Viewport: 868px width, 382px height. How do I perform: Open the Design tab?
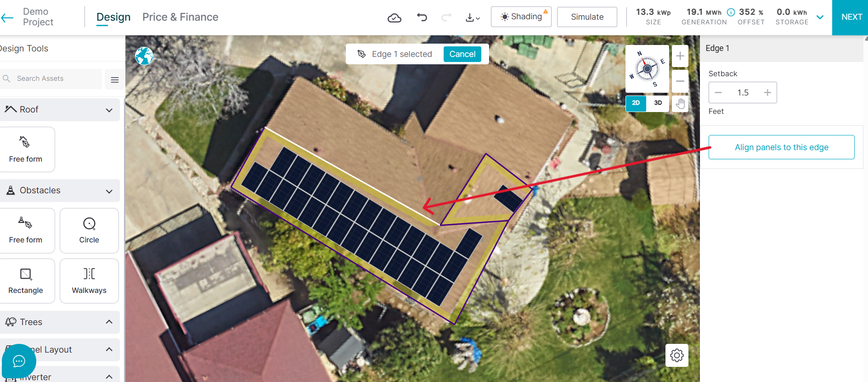pos(113,17)
